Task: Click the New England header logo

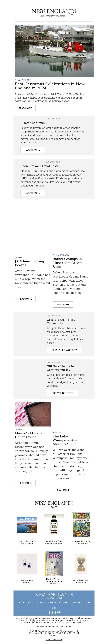Action: (x=54, y=13)
